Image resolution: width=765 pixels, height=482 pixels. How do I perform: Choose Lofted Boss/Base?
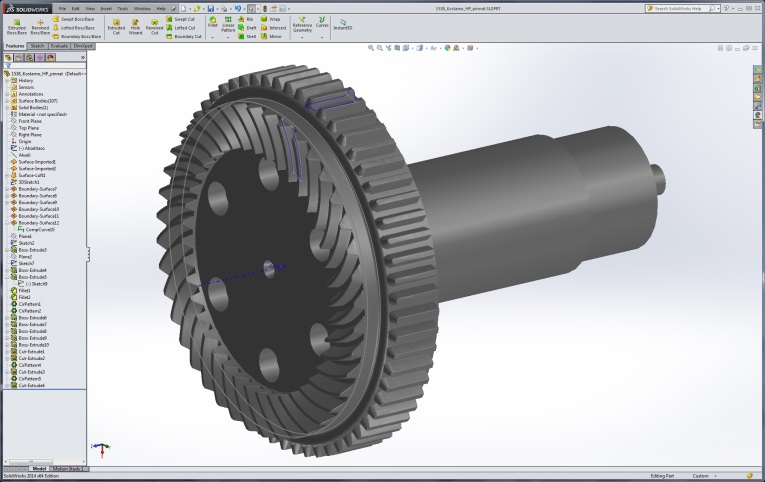[x=74, y=28]
